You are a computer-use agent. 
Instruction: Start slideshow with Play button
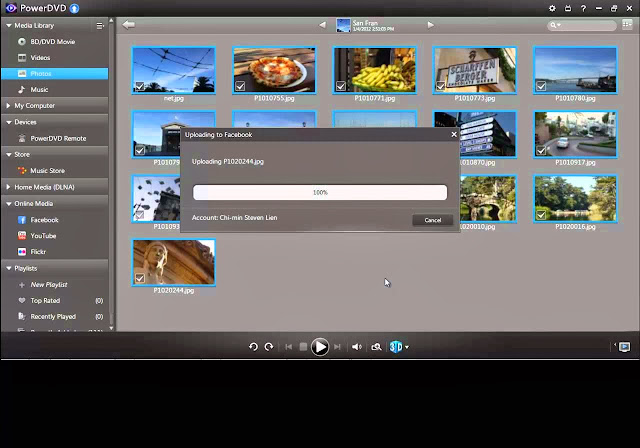point(320,347)
